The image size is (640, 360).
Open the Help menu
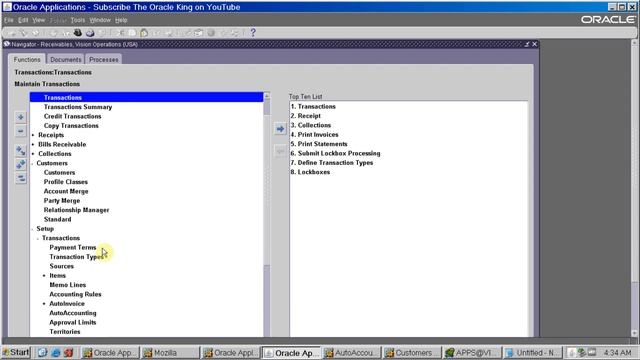tap(121, 20)
